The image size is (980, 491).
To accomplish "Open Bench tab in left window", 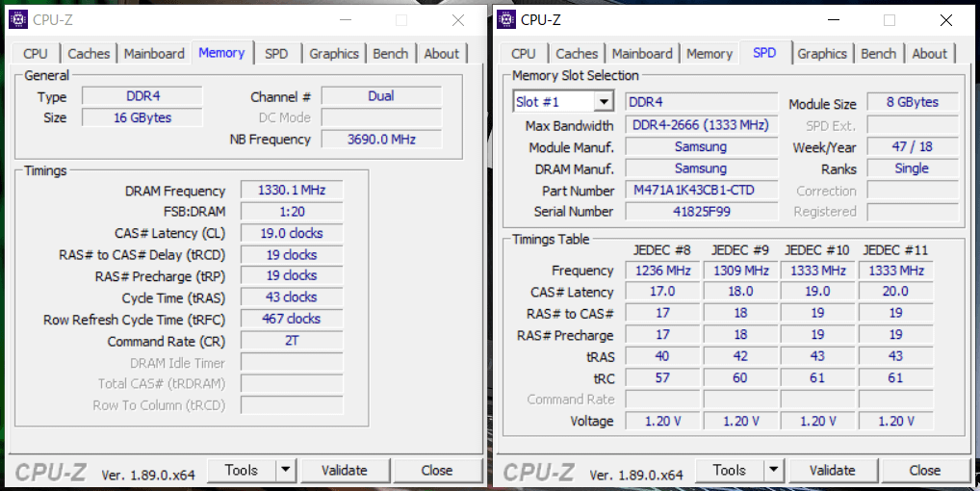I will (391, 54).
